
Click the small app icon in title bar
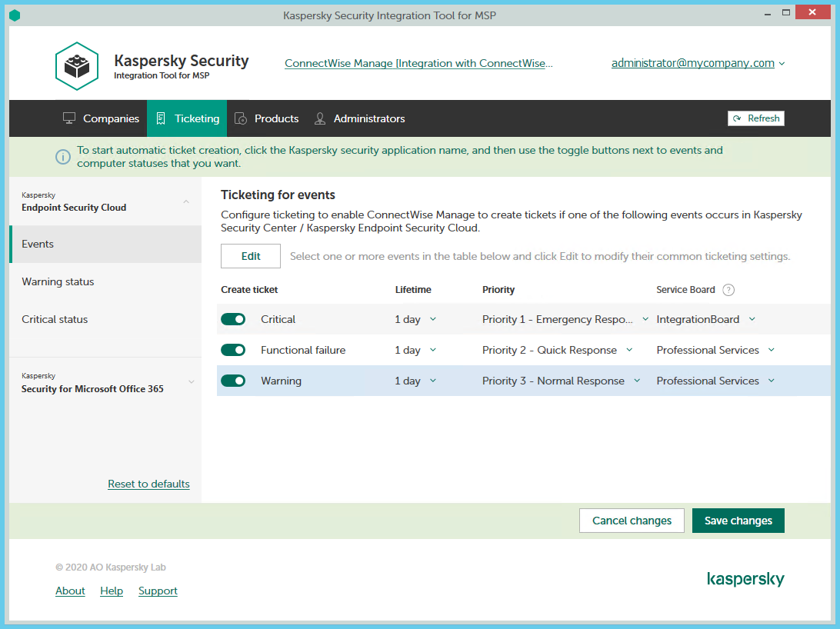15,15
